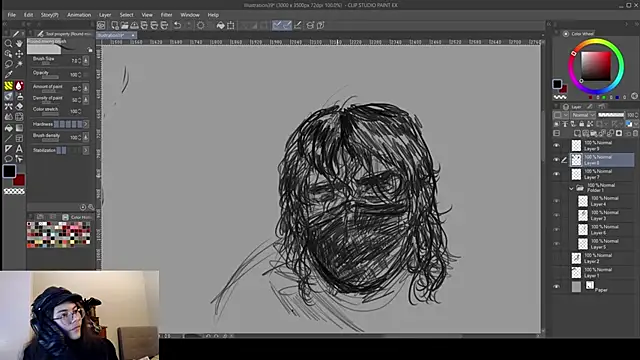The height and width of the screenshot is (360, 640).
Task: Select the transparent checkered color swatch
Action: [x=14, y=191]
